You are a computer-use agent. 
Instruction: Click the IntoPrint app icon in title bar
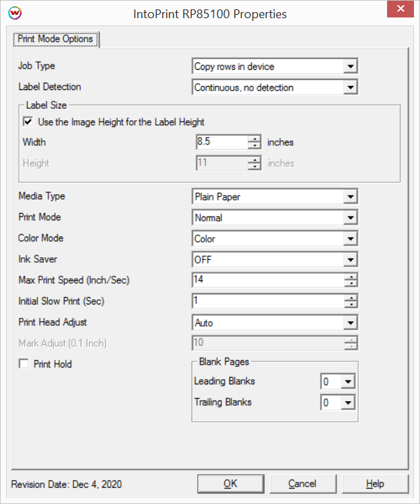click(15, 13)
